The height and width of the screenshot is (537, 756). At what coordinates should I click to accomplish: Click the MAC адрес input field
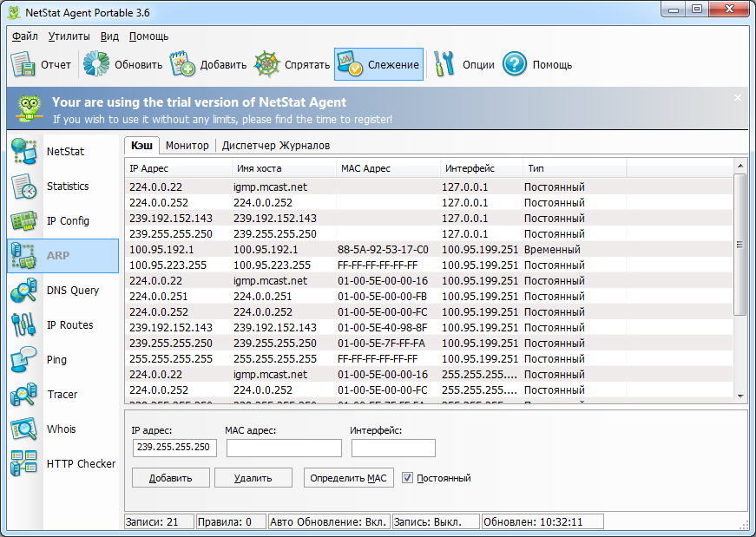click(284, 448)
